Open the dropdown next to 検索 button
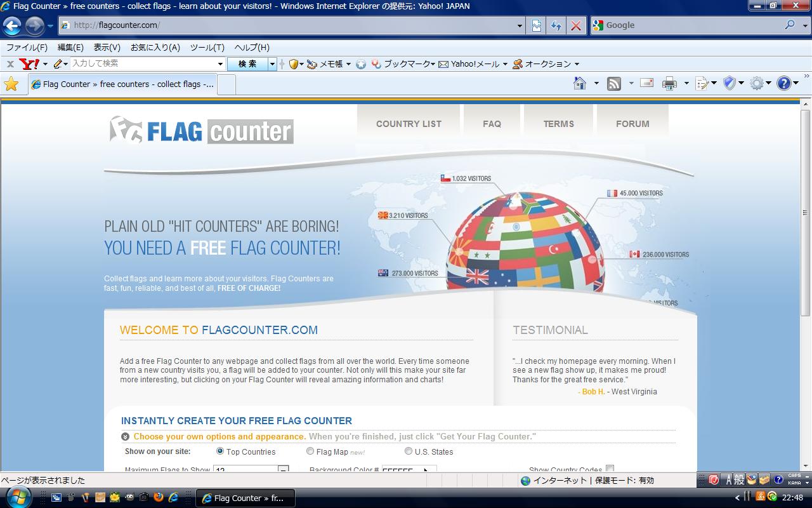This screenshot has height=508, width=812. (x=272, y=63)
